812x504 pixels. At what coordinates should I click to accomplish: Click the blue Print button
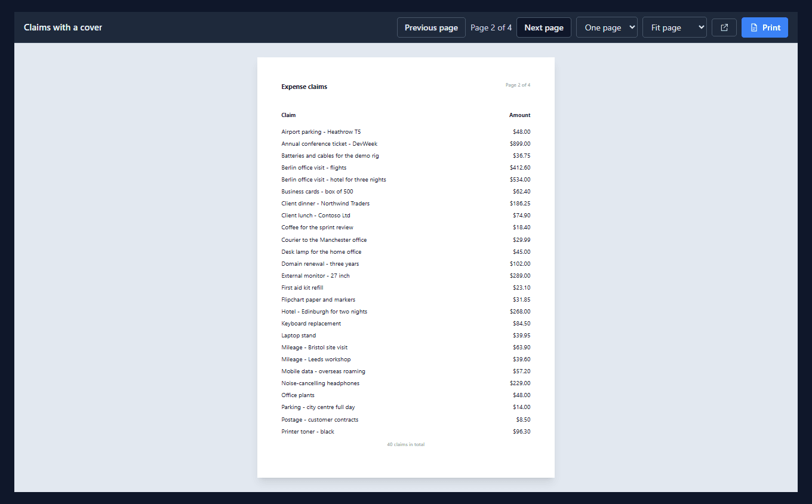[x=765, y=27]
